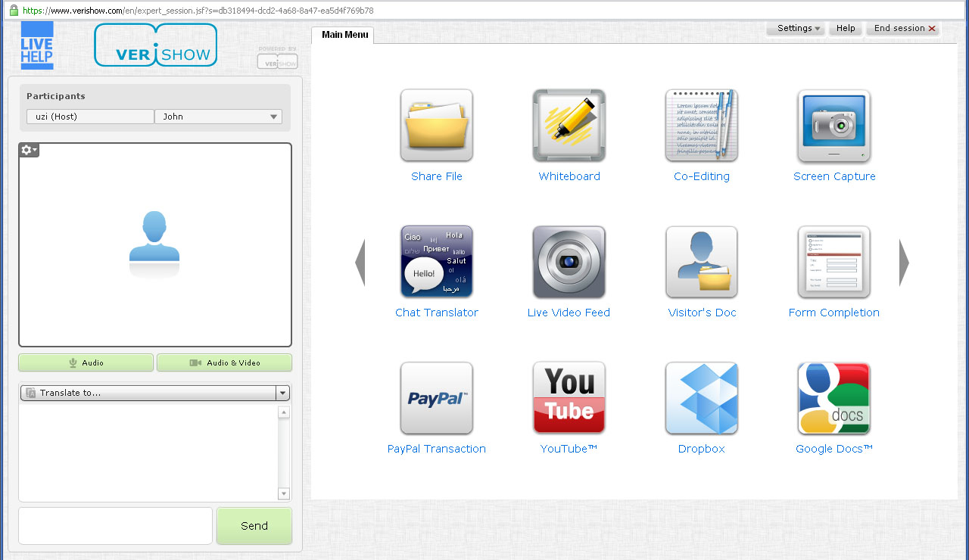
Task: Open the PayPal Transaction icon
Action: click(437, 398)
